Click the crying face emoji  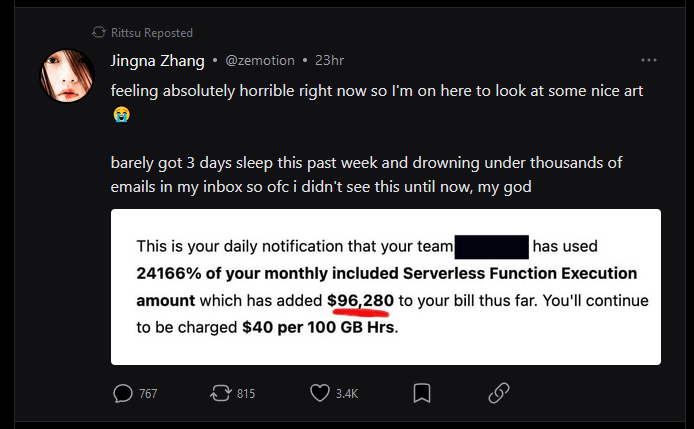[x=120, y=114]
